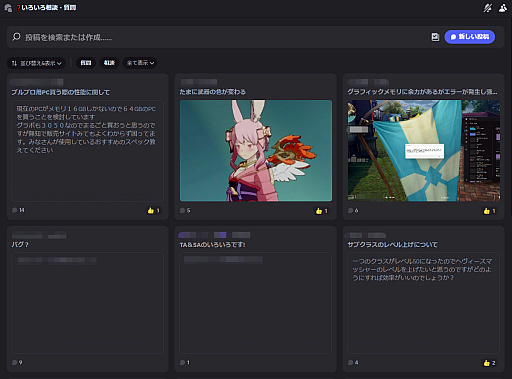
Task: Expand the 並び替え&表示 sort dropdown
Action: (x=36, y=63)
